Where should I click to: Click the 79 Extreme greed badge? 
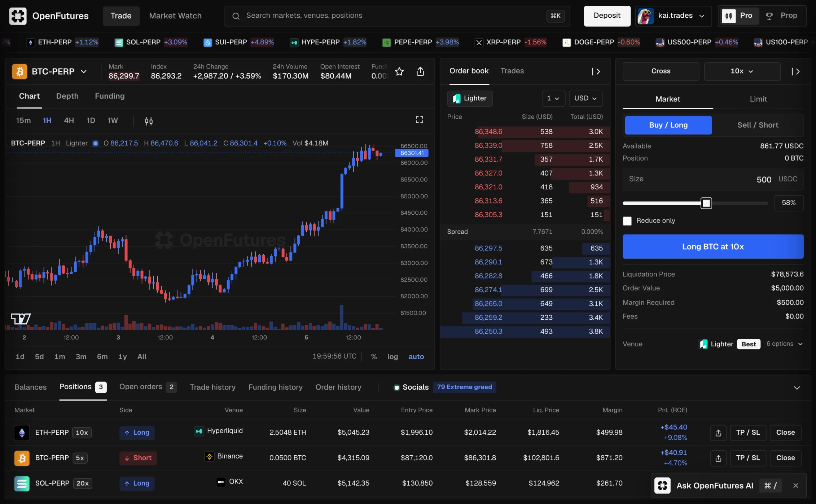(x=464, y=387)
